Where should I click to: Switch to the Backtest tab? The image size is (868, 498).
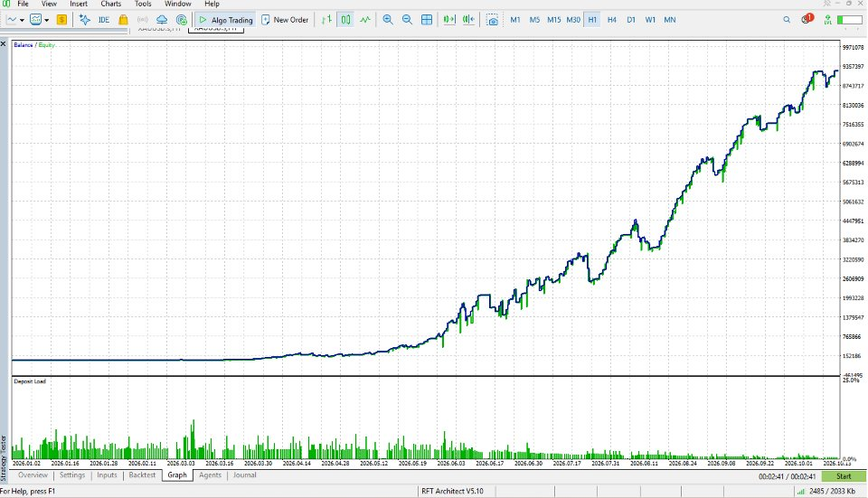(142, 475)
